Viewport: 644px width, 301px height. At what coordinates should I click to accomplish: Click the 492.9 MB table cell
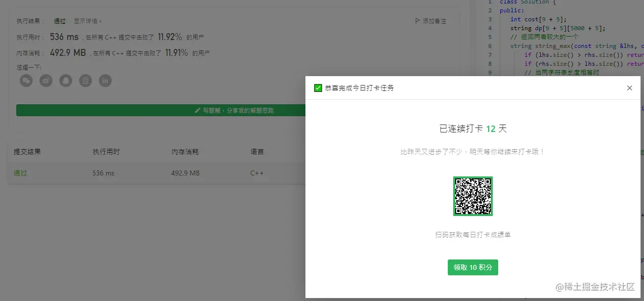pyautogui.click(x=185, y=173)
